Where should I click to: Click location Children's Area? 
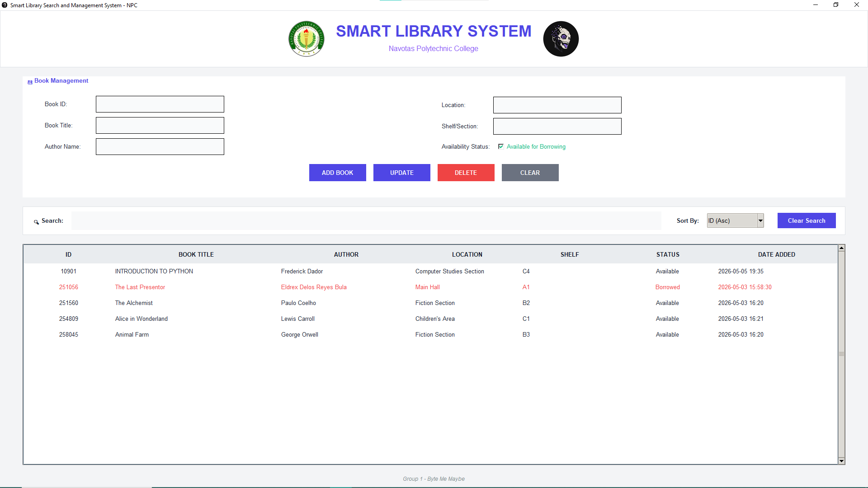[435, 319]
